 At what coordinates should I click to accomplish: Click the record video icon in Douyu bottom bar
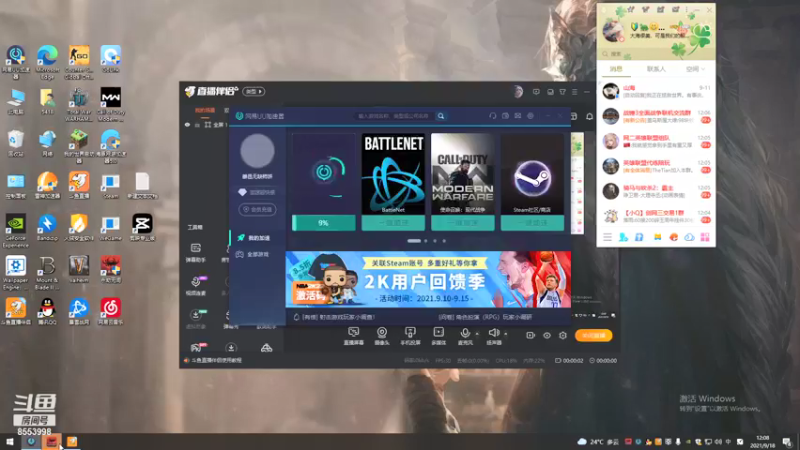coord(531,335)
